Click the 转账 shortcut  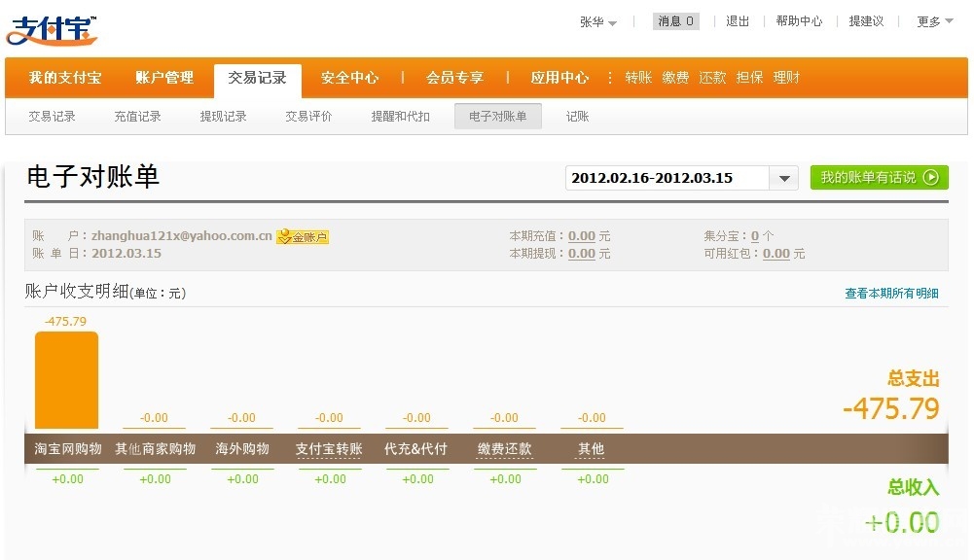tap(638, 78)
